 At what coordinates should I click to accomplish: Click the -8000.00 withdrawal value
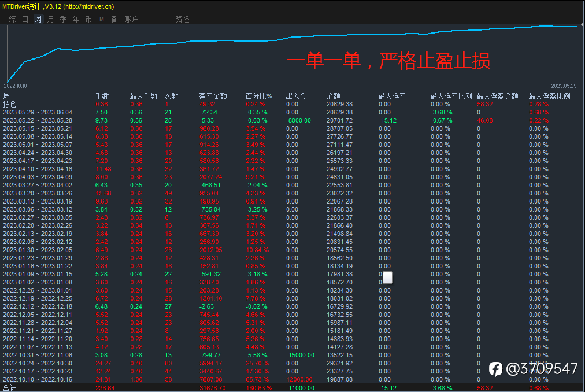pos(298,121)
